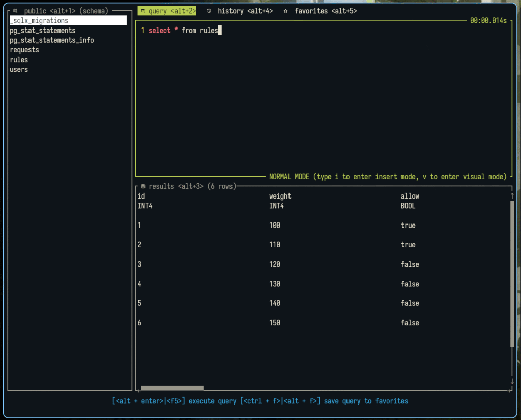Click the results scroll-up arrow
Viewport: 521px width, 420px height.
(512, 196)
